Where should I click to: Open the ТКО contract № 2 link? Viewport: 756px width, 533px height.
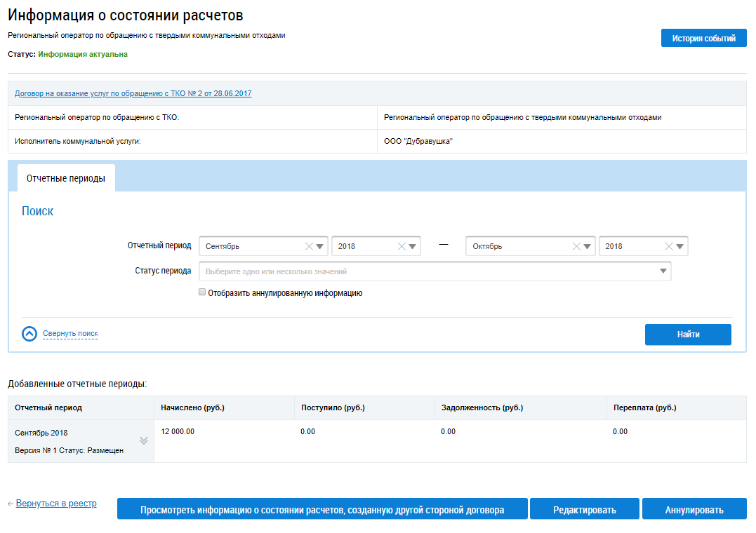pyautogui.click(x=133, y=93)
